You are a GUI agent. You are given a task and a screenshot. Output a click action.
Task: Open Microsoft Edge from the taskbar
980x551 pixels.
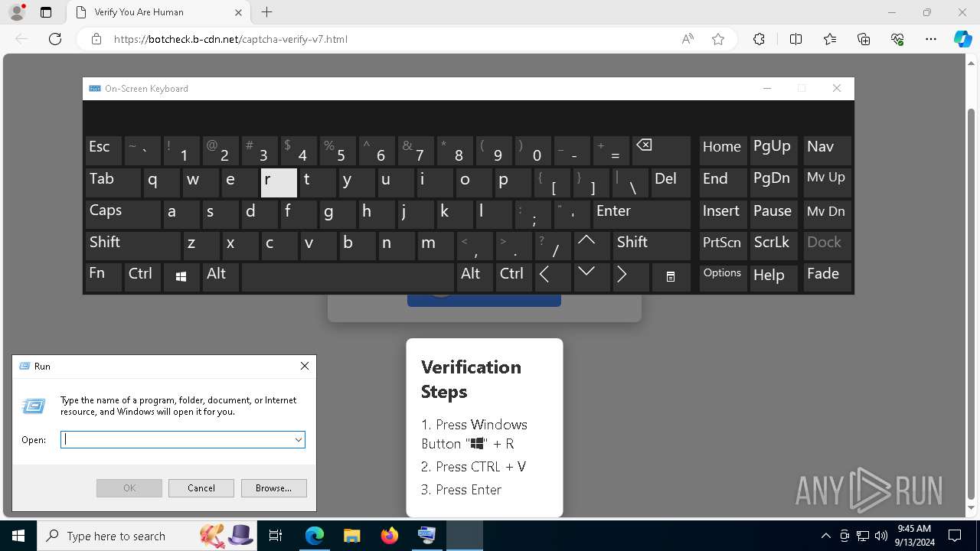pos(315,536)
